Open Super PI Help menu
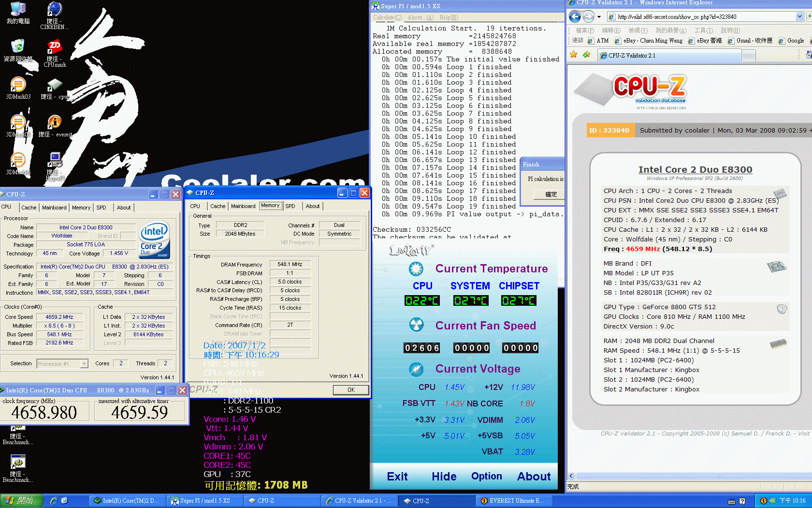The image size is (812, 508). 448,17
